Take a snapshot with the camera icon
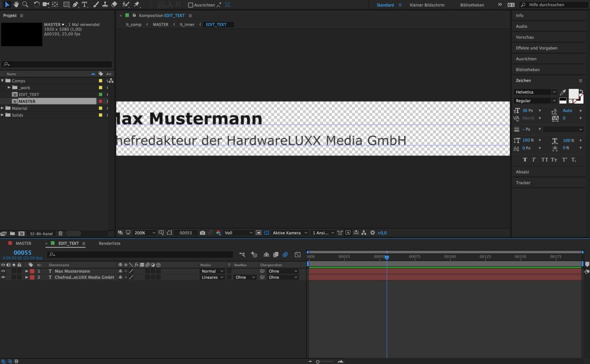 pyautogui.click(x=203, y=233)
